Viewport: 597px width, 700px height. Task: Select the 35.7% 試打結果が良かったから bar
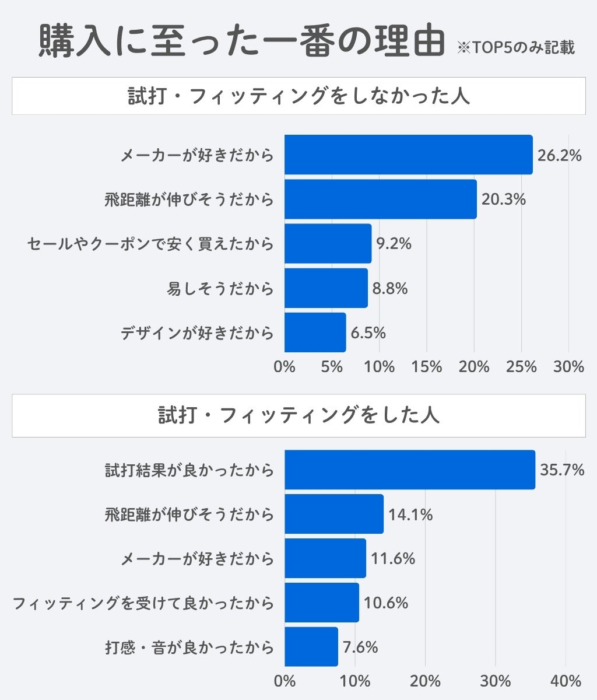point(410,470)
